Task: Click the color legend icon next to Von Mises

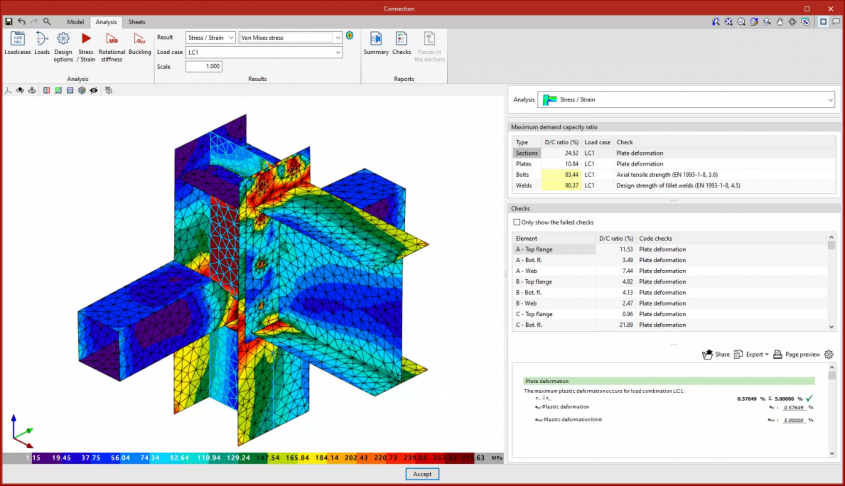Action: (x=350, y=36)
